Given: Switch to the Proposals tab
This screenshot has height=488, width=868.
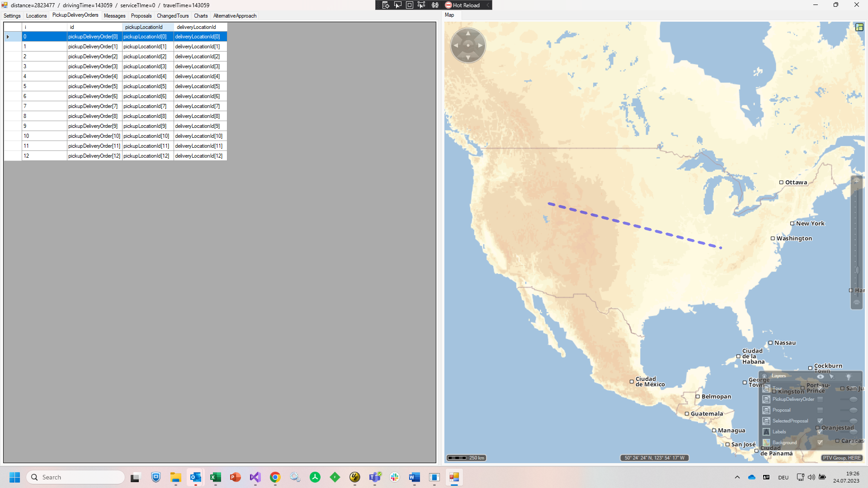Looking at the screenshot, I should pyautogui.click(x=141, y=16).
